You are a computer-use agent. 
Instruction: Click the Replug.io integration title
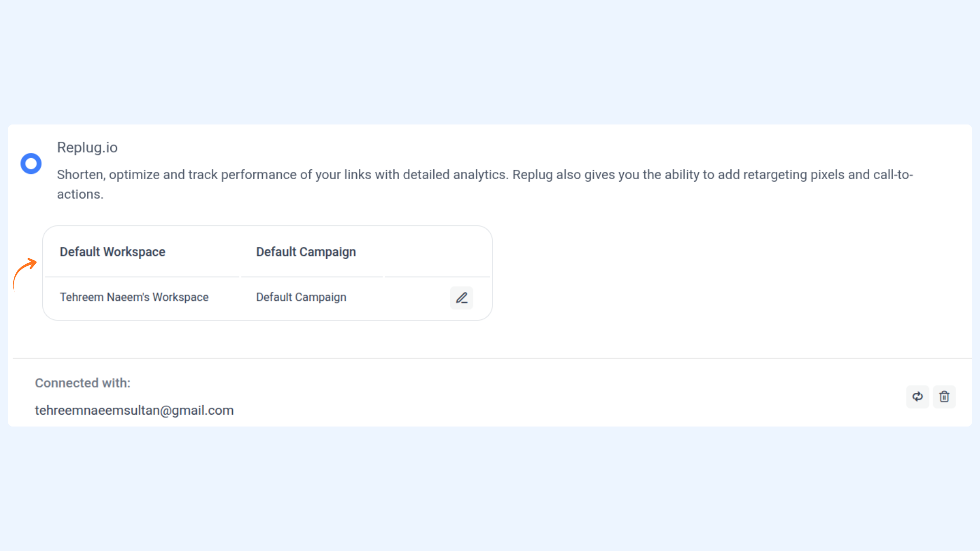87,147
